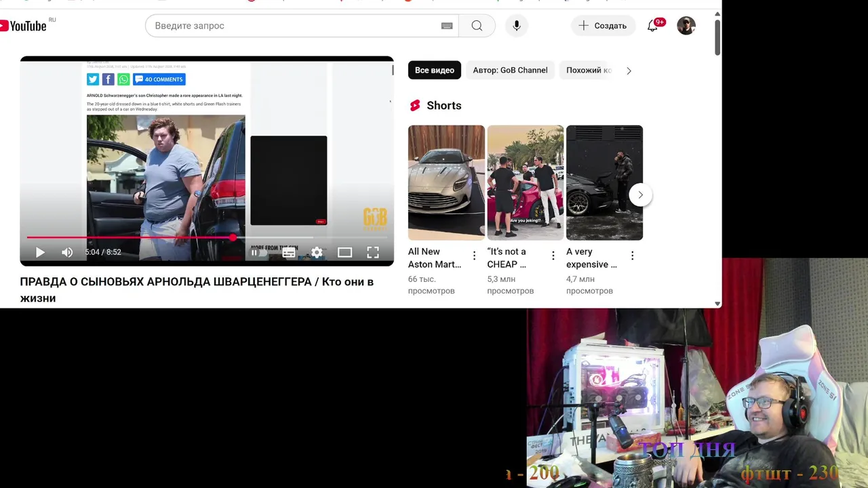Open the 'All New Aston Mart...' short thumbnail
This screenshot has height=488, width=868.
tap(446, 182)
